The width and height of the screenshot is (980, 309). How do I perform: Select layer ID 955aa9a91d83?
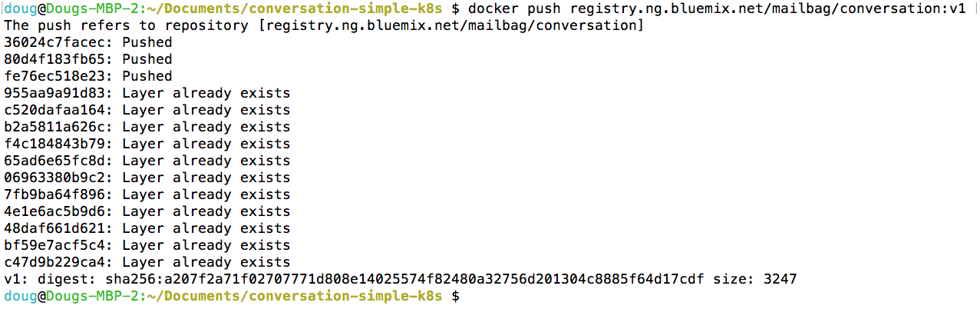point(54,93)
